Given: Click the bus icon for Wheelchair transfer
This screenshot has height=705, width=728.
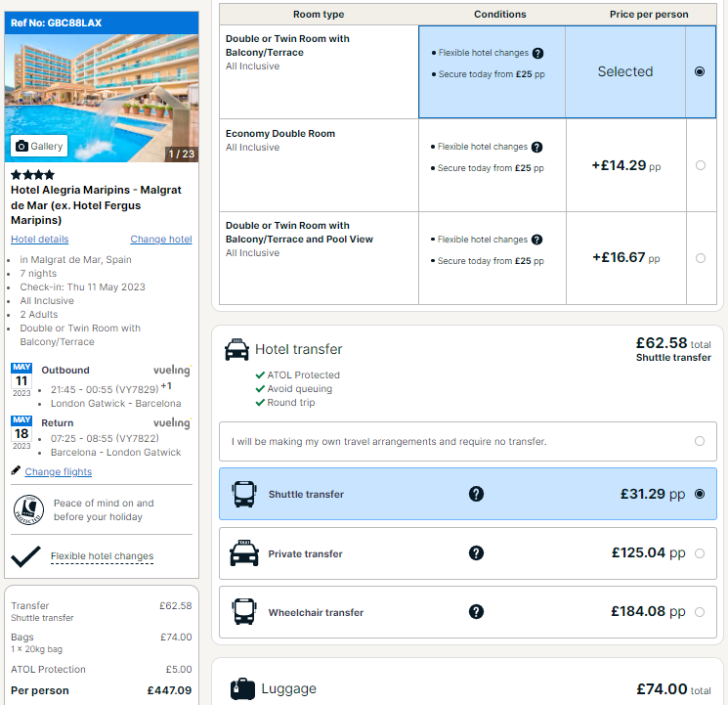Looking at the screenshot, I should coord(244,611).
